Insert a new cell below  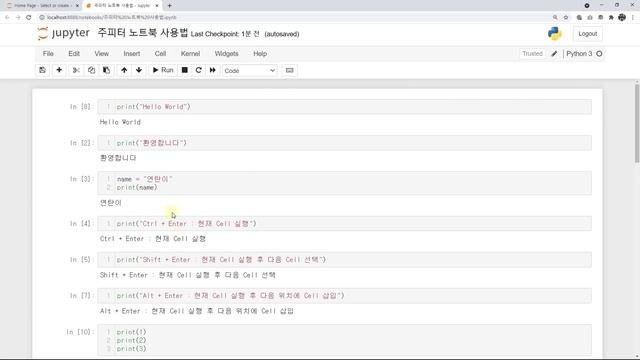59,70
